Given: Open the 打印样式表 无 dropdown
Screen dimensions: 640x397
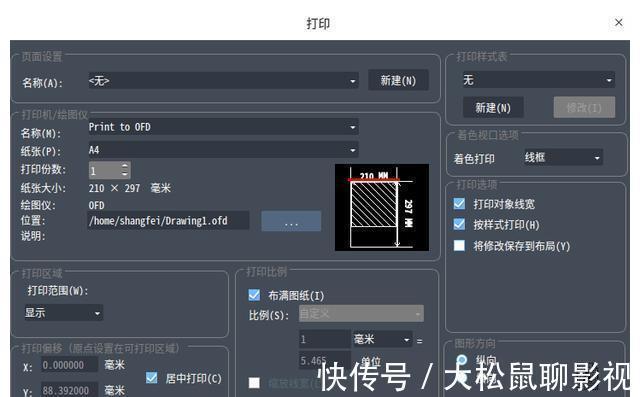Looking at the screenshot, I should point(538,80).
